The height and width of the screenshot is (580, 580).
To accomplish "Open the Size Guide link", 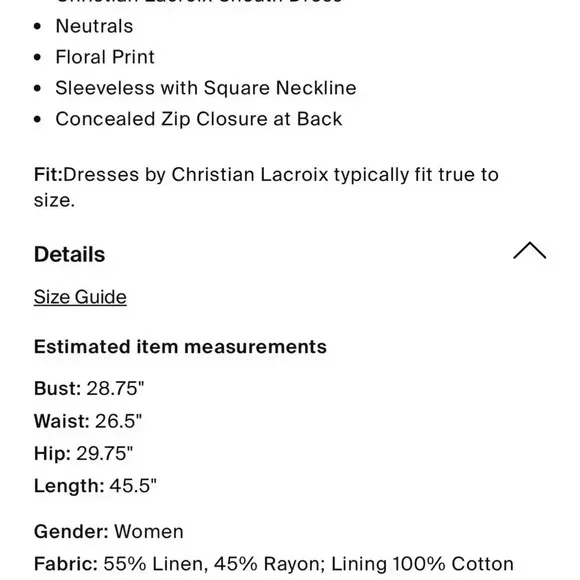I will (x=80, y=297).
